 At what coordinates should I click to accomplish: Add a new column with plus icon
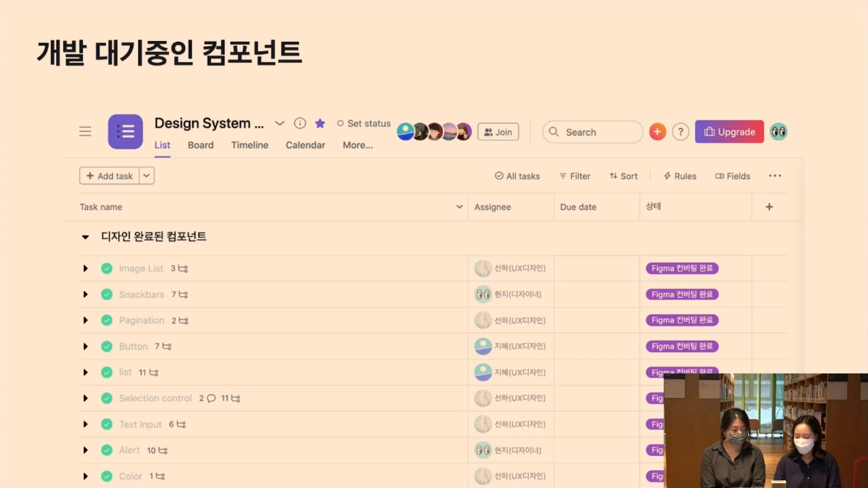769,207
